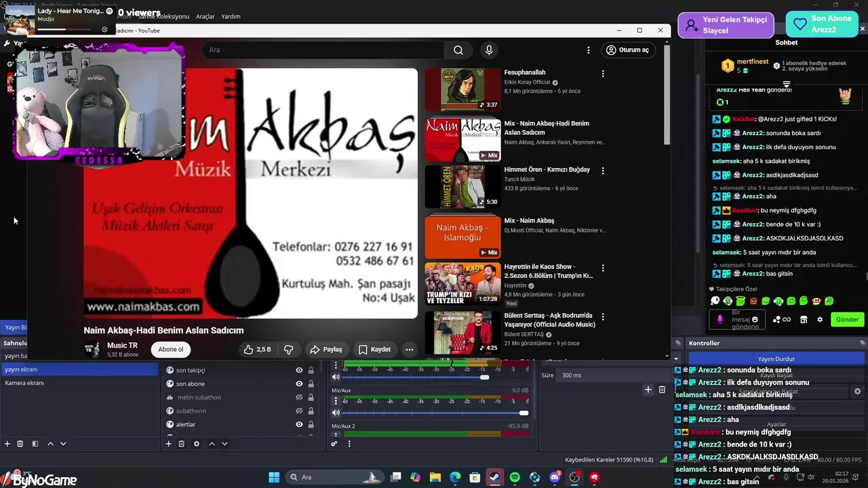Viewport: 868px width, 488px height.
Task: Move selected source up arrow
Action: (212, 444)
